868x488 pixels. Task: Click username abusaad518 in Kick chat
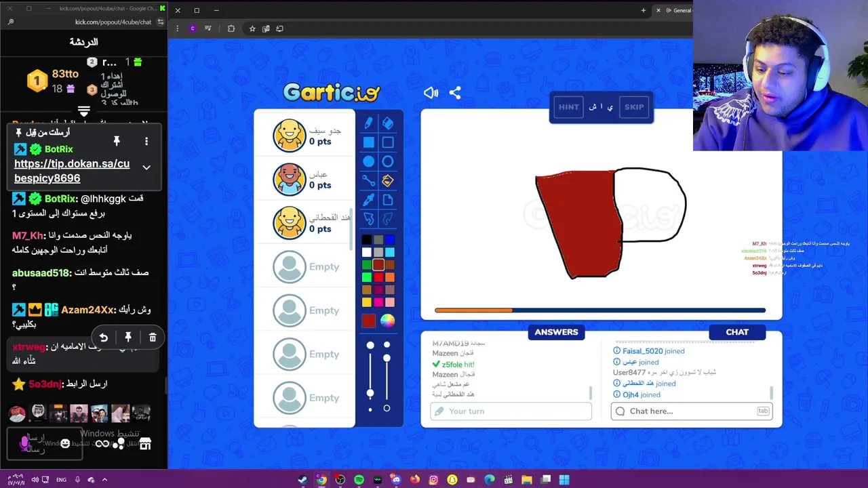tap(41, 272)
